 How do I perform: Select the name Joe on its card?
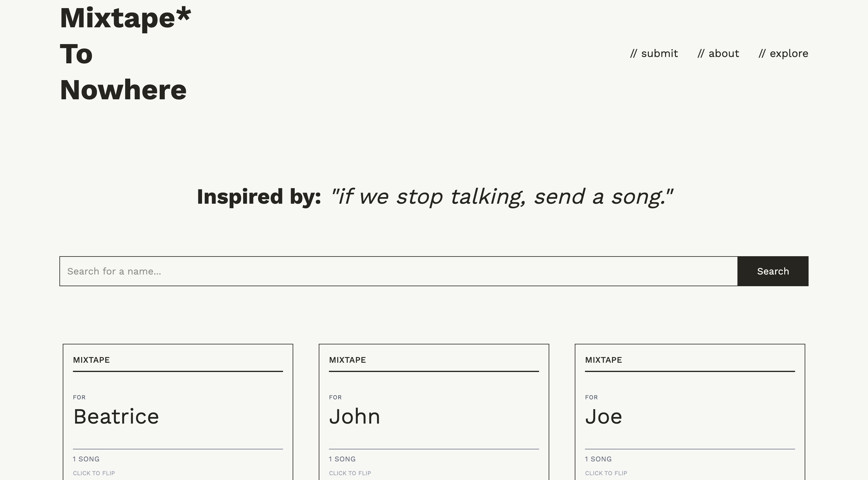coord(604,417)
